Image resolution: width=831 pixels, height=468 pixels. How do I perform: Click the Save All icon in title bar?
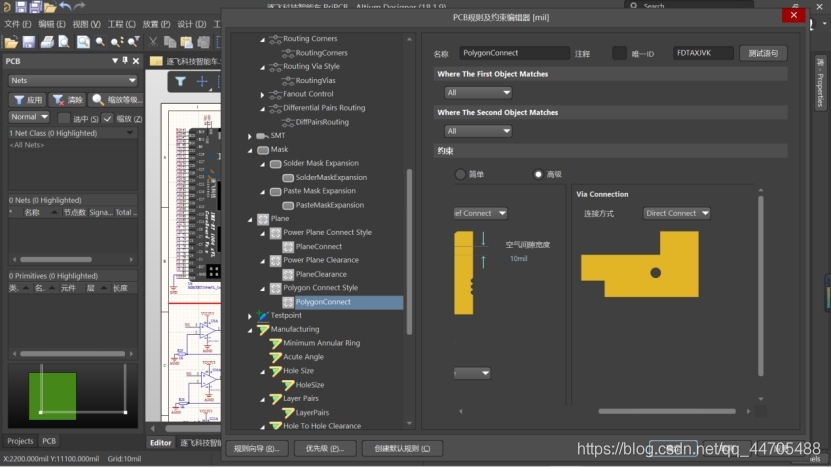point(36,6)
